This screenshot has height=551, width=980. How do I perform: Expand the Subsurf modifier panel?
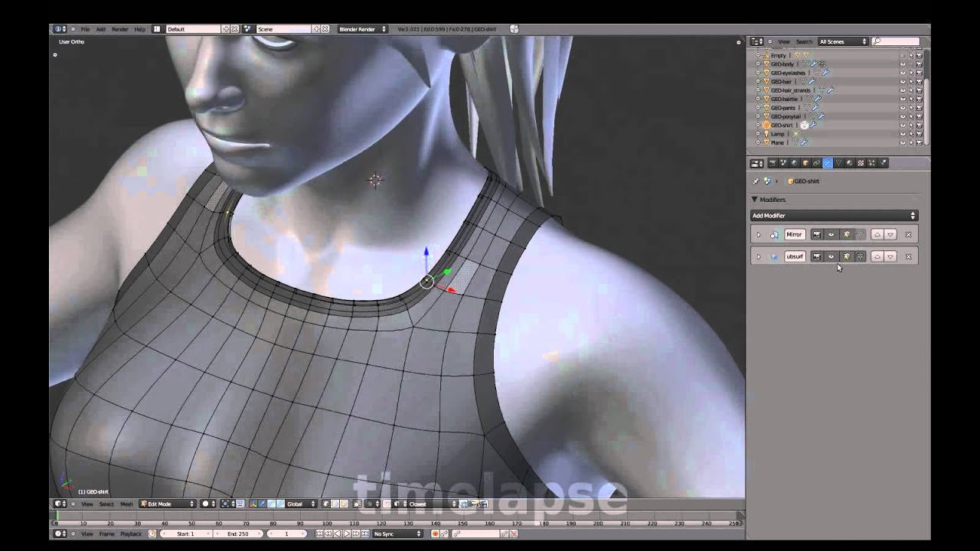click(759, 256)
